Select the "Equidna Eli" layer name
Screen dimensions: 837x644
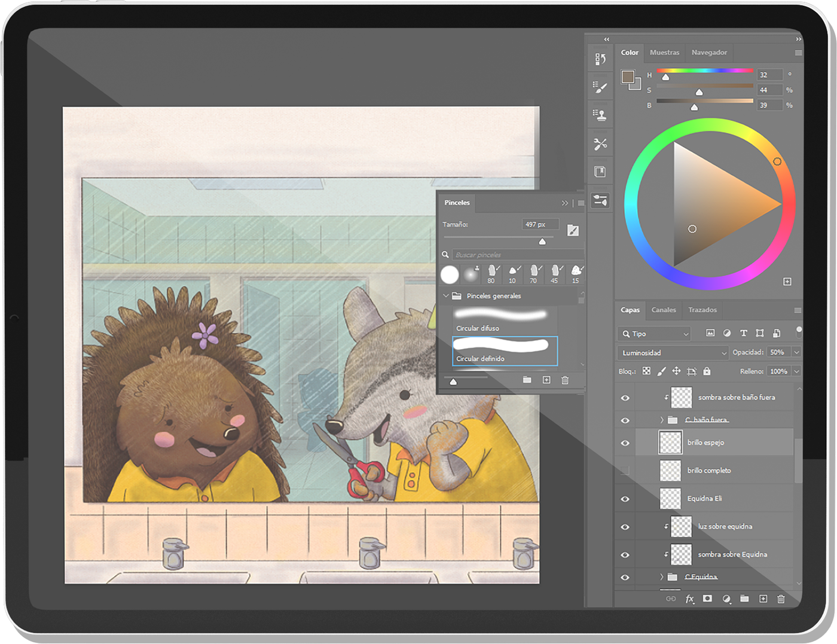click(704, 499)
